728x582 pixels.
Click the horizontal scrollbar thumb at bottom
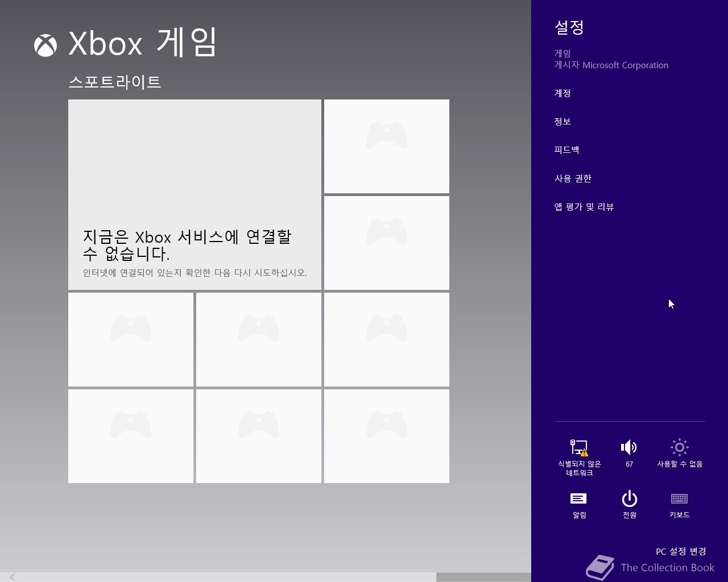pyautogui.click(x=483, y=577)
